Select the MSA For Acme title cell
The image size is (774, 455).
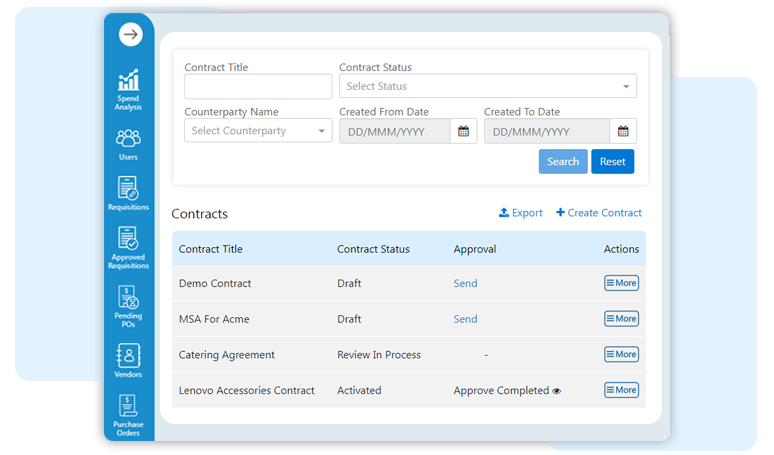[214, 319]
